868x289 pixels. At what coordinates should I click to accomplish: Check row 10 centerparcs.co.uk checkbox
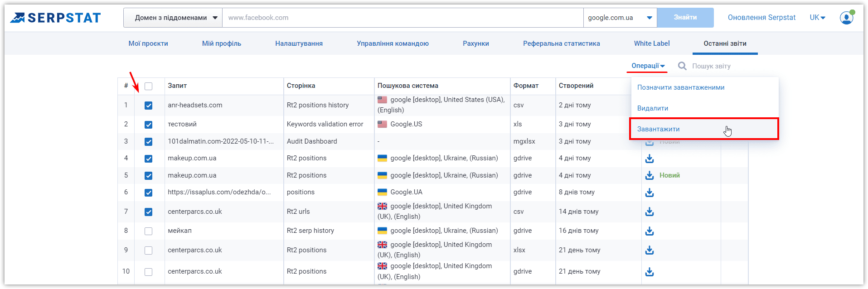pyautogui.click(x=148, y=272)
